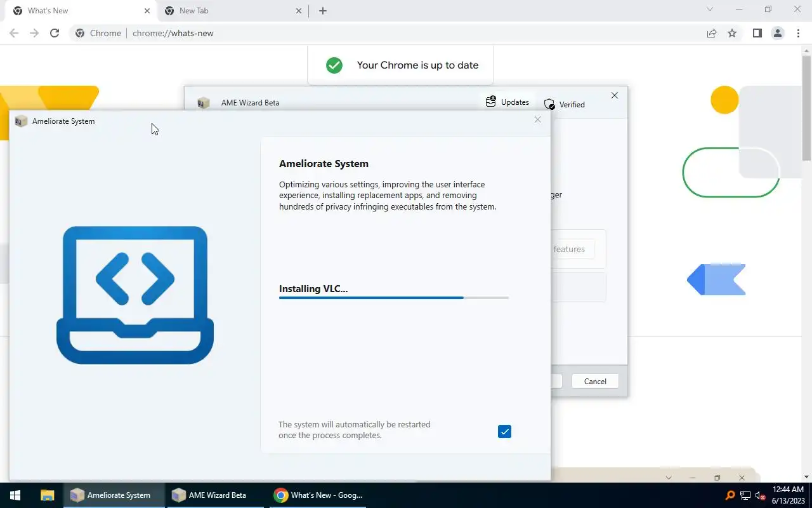Toggle the automatic restart checkbox
Viewport: 812px width, 508px height.
click(x=504, y=432)
